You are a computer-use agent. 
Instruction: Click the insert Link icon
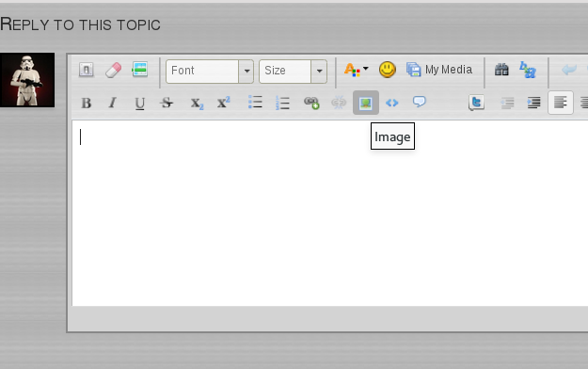pos(311,103)
